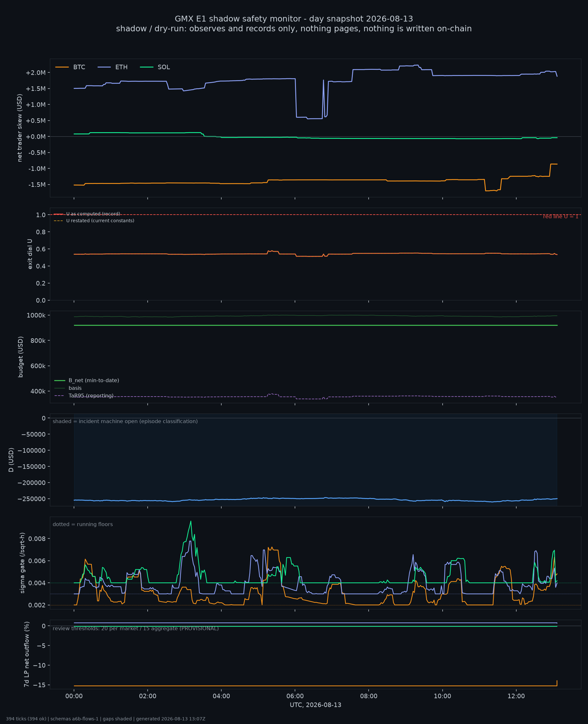Click the 'UTC, 2026-08-13' x-axis label
The width and height of the screenshot is (588, 724).
point(316,705)
